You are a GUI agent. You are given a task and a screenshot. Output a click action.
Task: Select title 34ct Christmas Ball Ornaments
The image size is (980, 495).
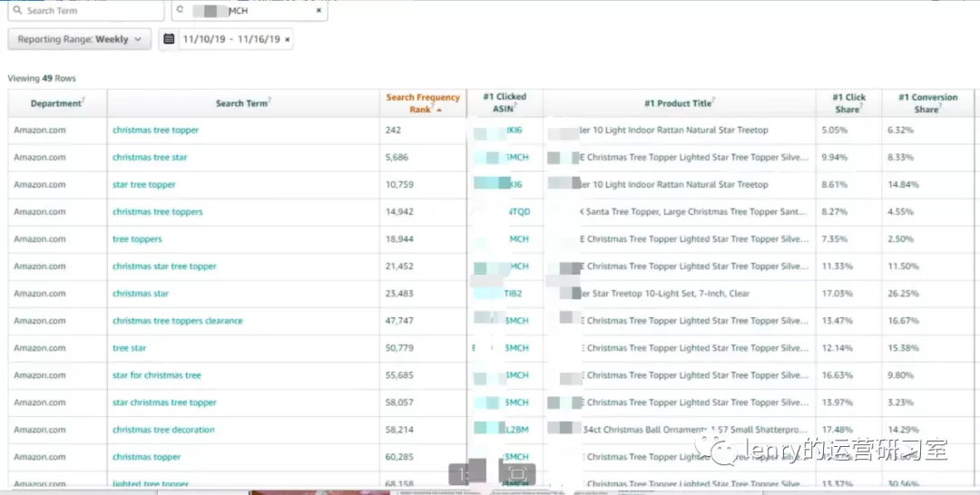click(x=696, y=430)
